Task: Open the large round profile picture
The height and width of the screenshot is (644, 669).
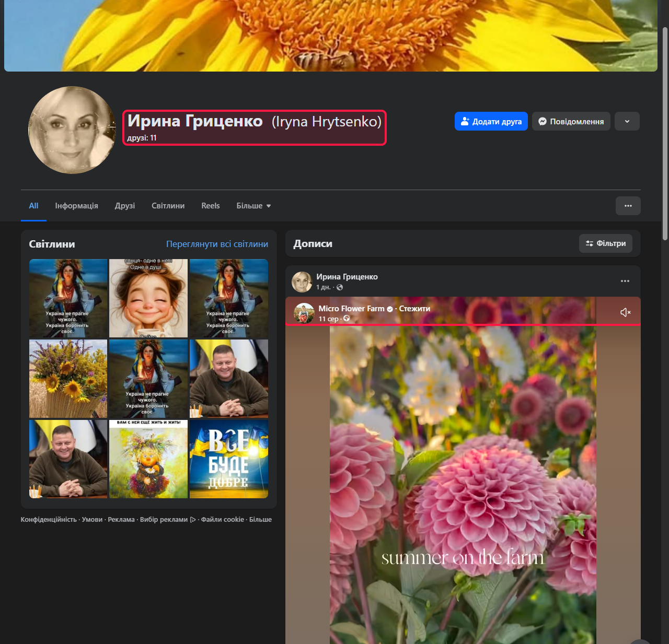Action: tap(72, 130)
